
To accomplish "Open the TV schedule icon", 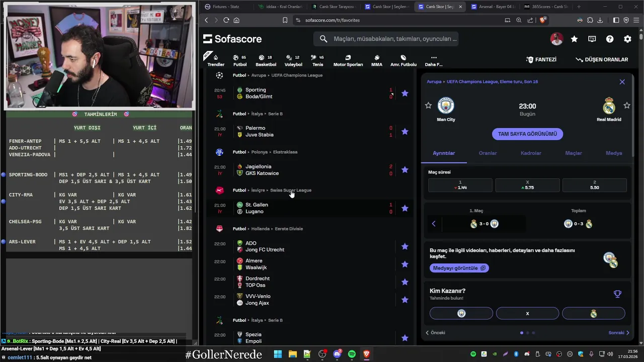I will pyautogui.click(x=592, y=39).
